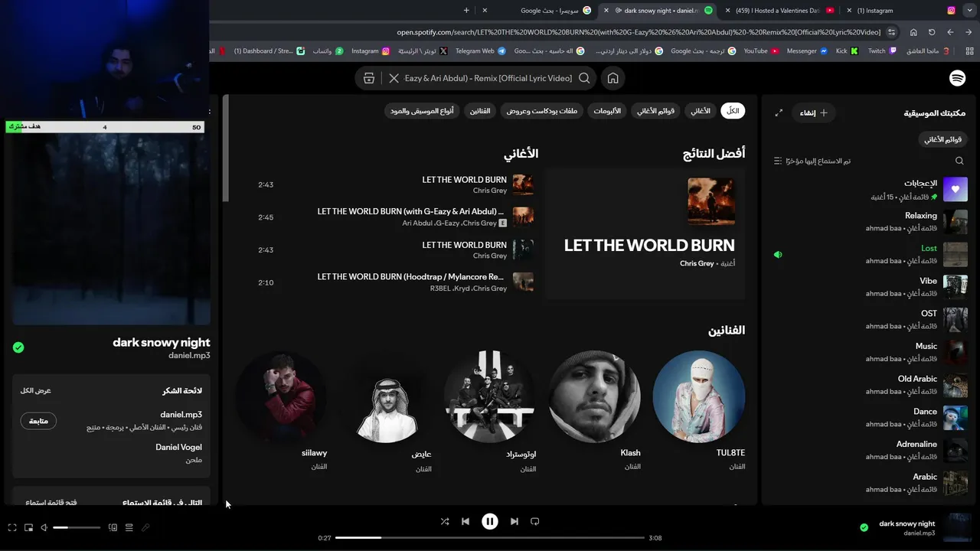Open the Spotify home page icon
Image resolution: width=980 pixels, height=551 pixels.
[x=612, y=78]
